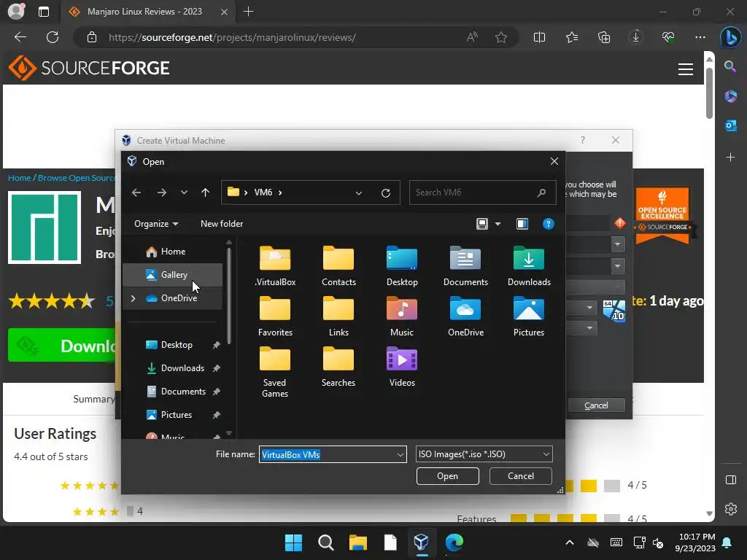Go forward in the Open dialog
The width and height of the screenshot is (747, 560).
[x=161, y=192]
